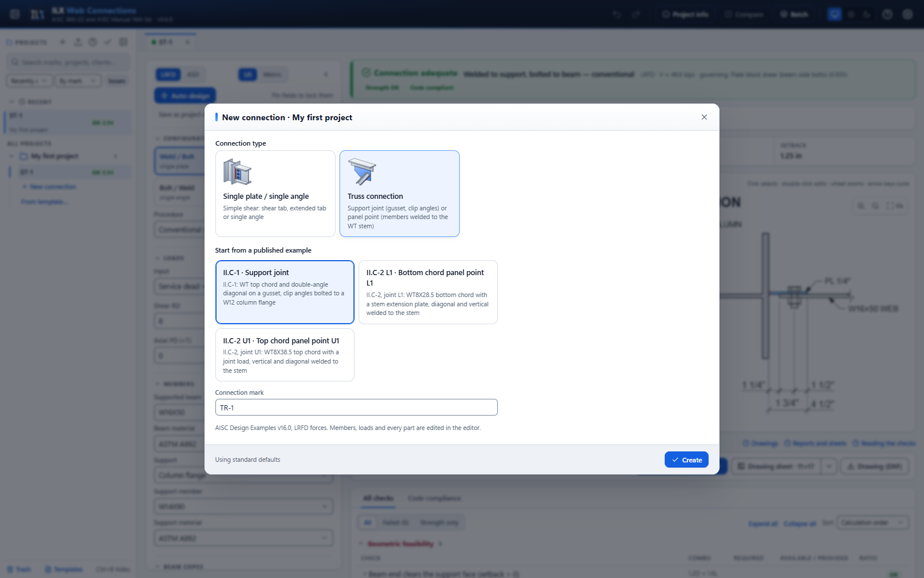Open the Compare tool in top bar

(x=744, y=14)
